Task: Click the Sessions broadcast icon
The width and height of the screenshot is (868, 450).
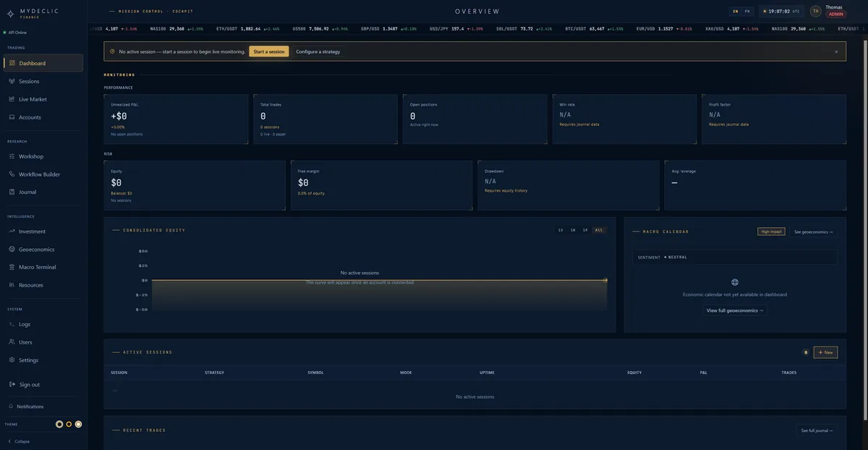Action: 12,81
